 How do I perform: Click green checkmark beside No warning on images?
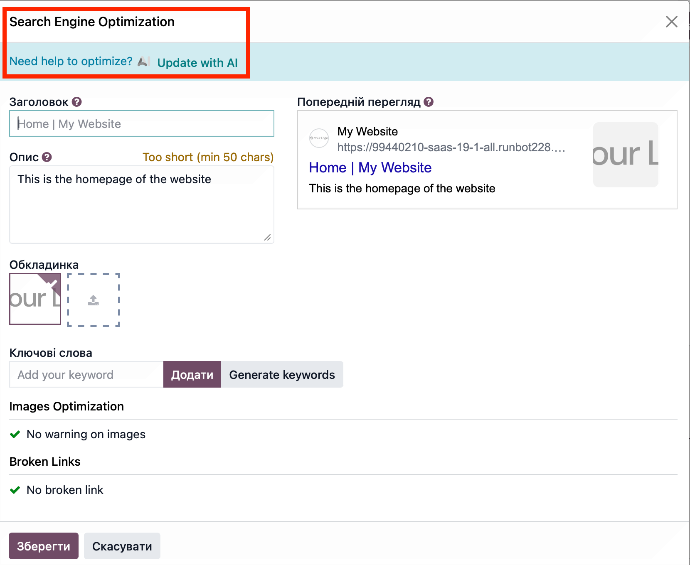tap(15, 435)
